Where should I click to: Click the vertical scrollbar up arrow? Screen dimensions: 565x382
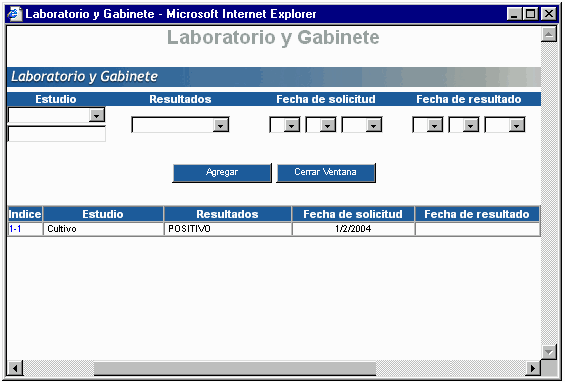549,35
